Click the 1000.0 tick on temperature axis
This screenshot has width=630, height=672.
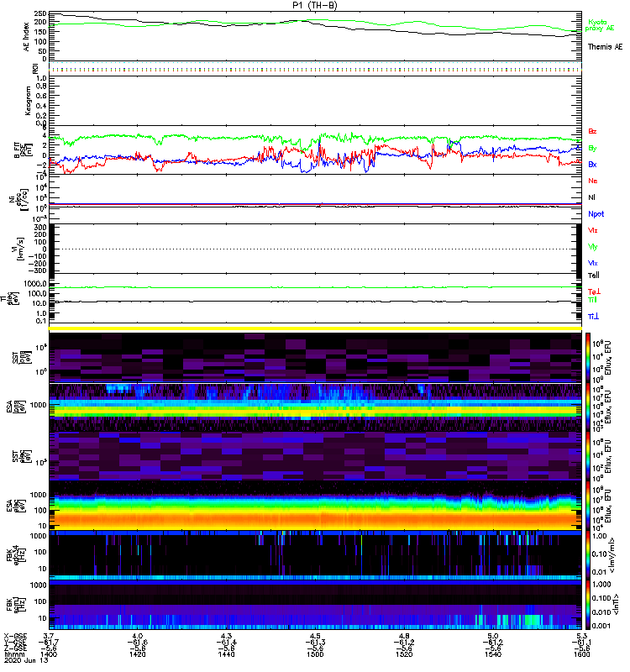(x=35, y=284)
